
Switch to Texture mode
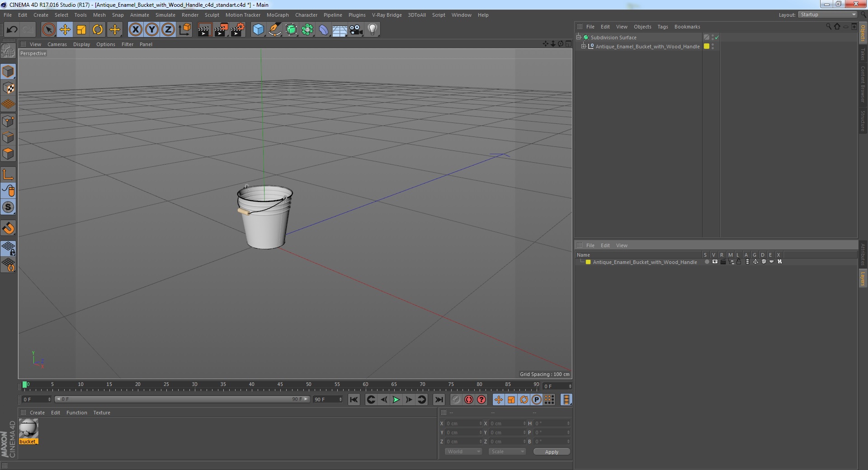coord(8,88)
